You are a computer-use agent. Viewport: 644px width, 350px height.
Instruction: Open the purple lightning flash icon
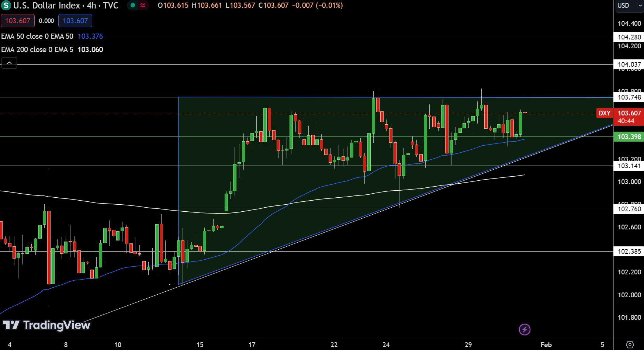point(524,329)
